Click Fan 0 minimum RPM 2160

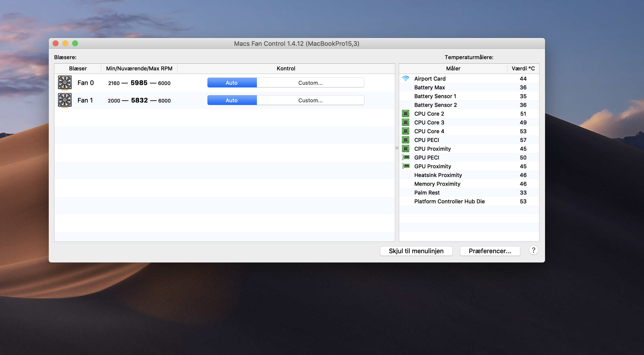pos(114,83)
